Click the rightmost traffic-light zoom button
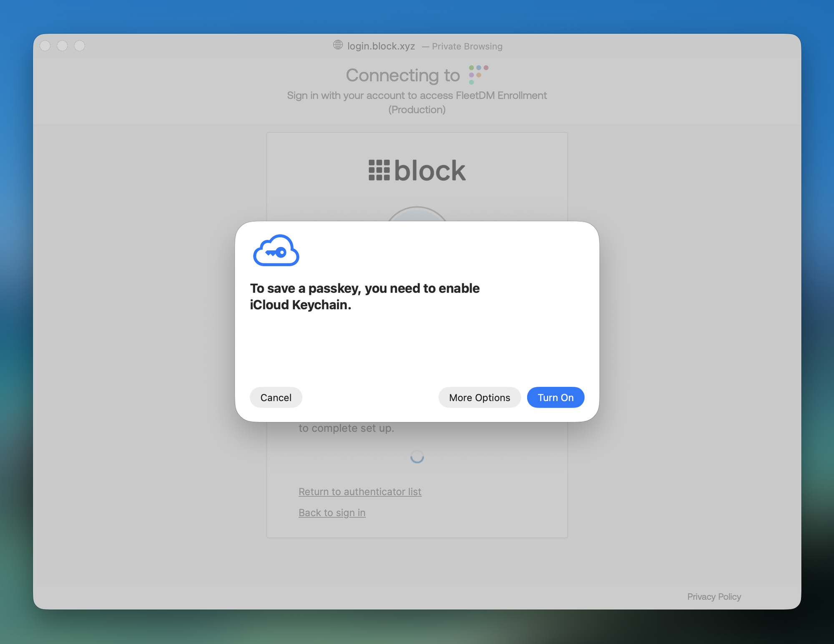This screenshot has width=834, height=644. (x=79, y=46)
